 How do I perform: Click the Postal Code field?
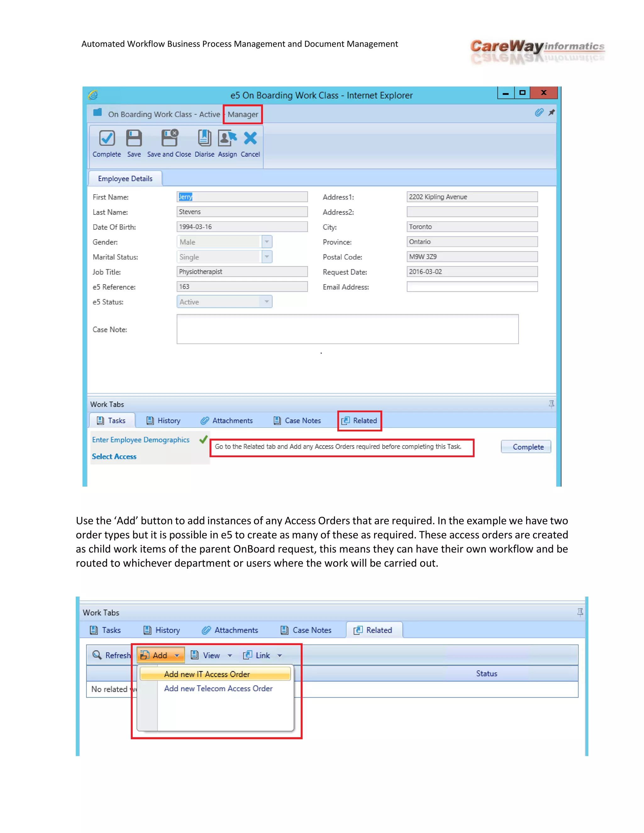coord(472,257)
